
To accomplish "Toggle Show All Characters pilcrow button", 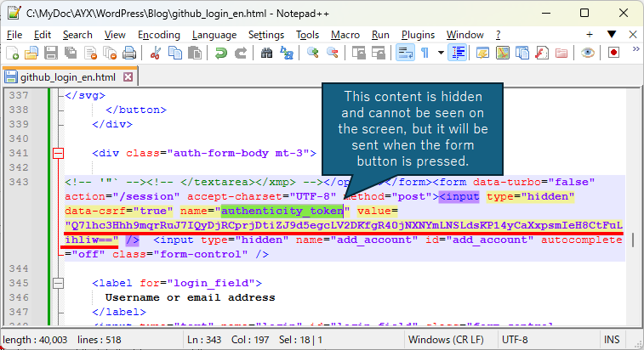I will [425, 53].
